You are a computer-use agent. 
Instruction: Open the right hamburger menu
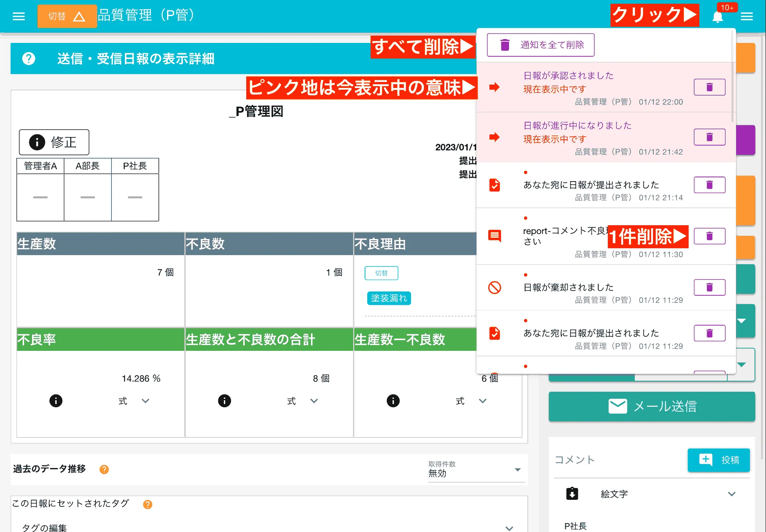click(x=746, y=16)
